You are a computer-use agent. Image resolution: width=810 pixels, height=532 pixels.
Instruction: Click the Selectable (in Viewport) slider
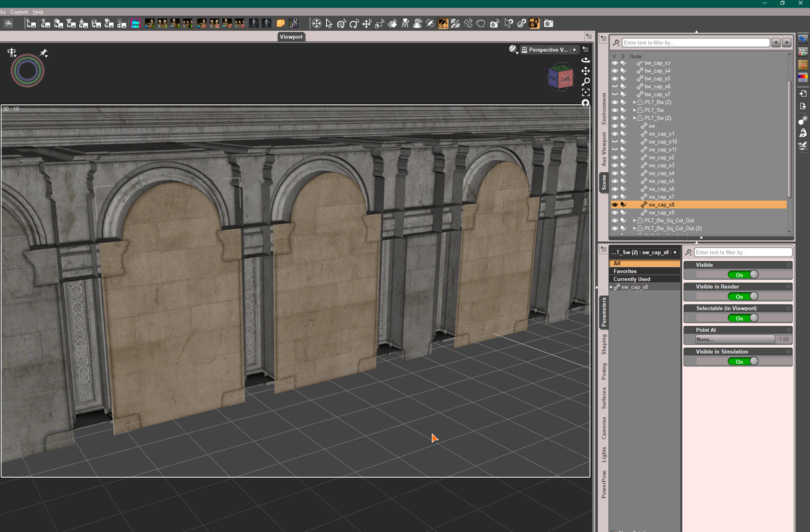pyautogui.click(x=743, y=319)
